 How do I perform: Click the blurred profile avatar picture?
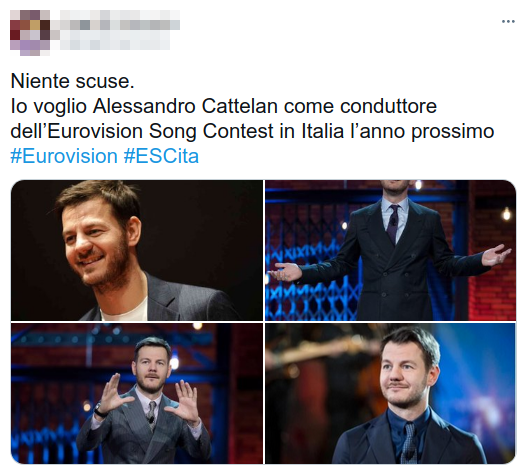tap(30, 33)
